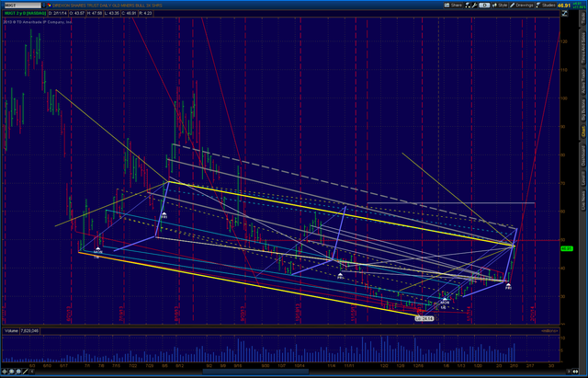The width and height of the screenshot is (588, 378).
Task: Open the Studies menu
Action: [x=546, y=6]
